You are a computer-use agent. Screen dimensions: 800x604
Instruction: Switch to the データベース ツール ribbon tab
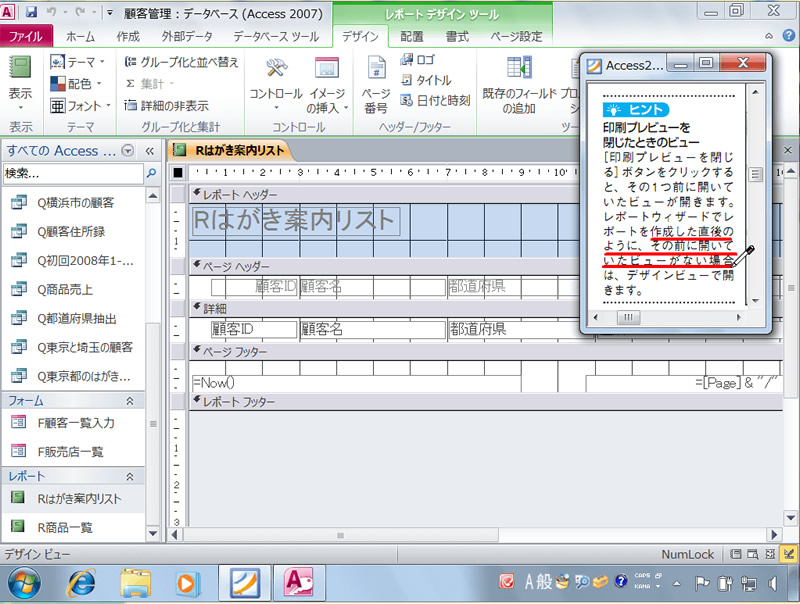coord(276,36)
